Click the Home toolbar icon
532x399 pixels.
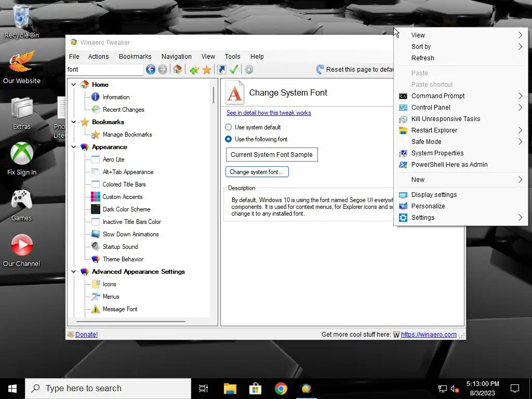coord(177,70)
